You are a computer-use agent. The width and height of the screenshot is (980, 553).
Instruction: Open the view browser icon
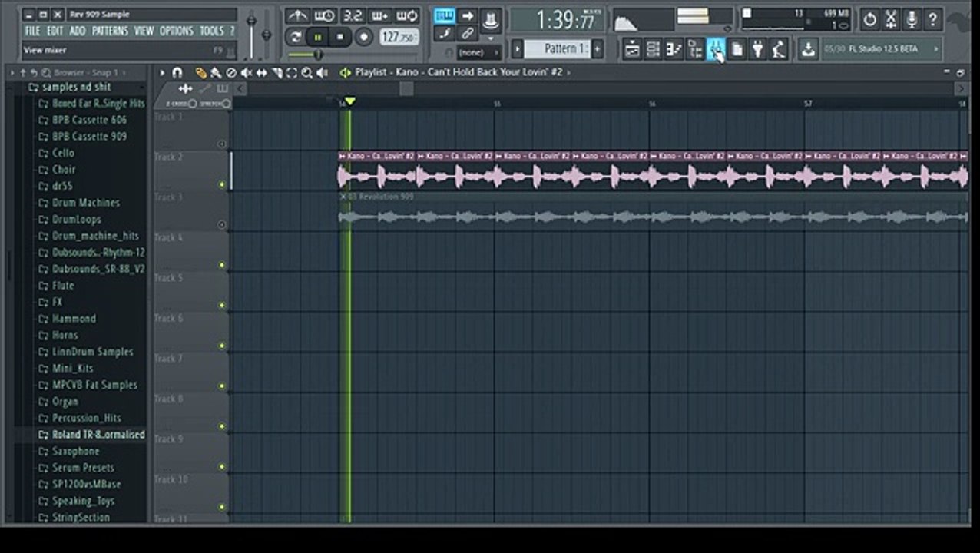click(x=695, y=50)
